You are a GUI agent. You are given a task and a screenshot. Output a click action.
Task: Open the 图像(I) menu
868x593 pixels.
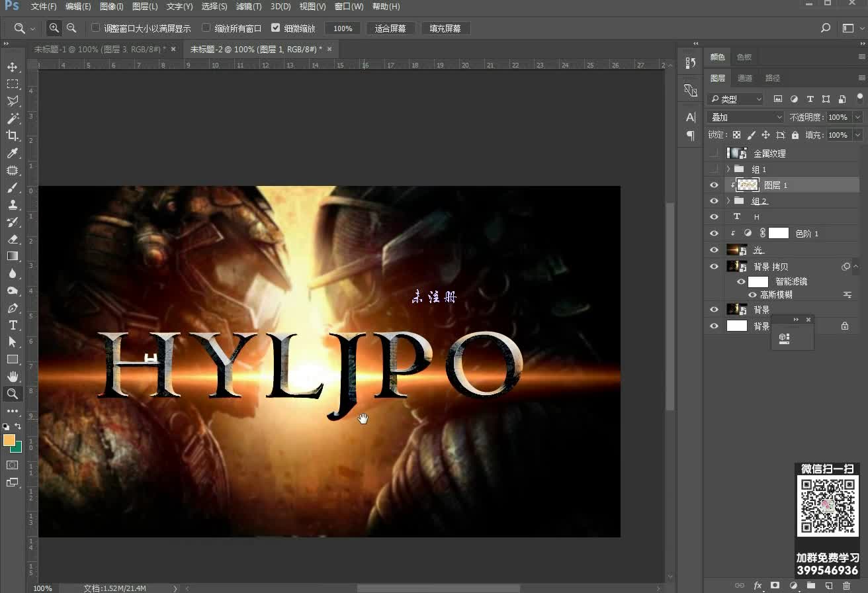[x=111, y=7]
